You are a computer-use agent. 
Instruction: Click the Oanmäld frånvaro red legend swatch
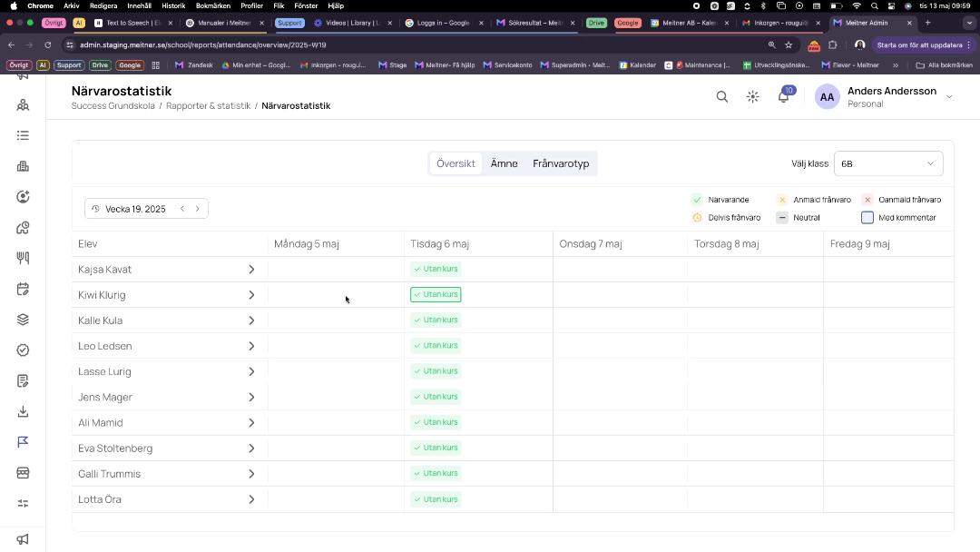[867, 200]
